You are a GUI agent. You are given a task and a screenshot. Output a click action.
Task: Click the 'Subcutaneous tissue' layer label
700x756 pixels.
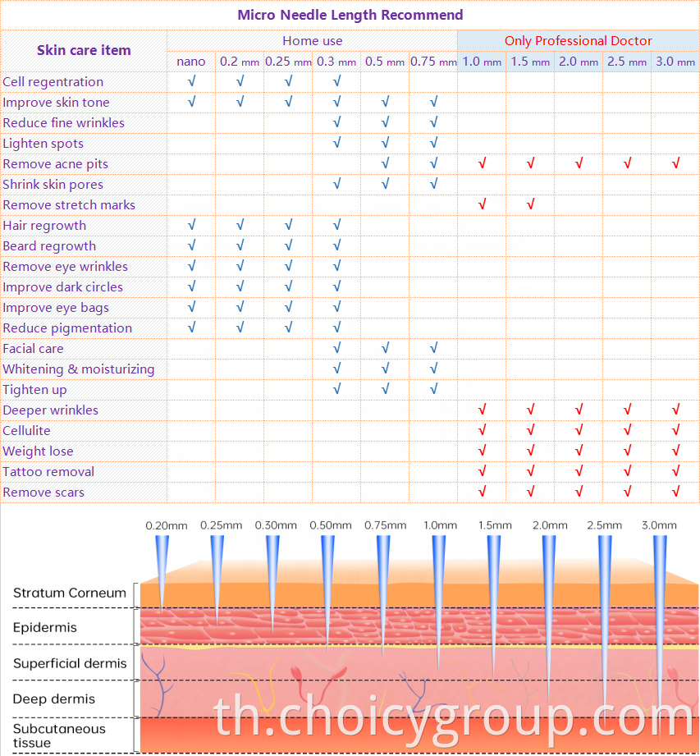click(x=59, y=735)
